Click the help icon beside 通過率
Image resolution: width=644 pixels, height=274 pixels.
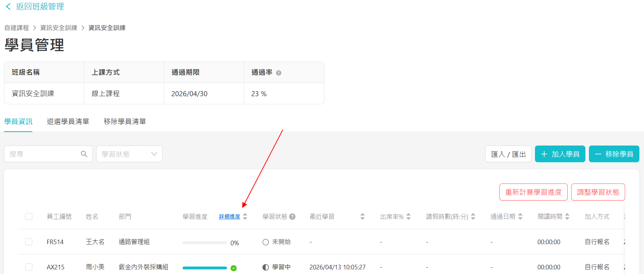point(278,73)
